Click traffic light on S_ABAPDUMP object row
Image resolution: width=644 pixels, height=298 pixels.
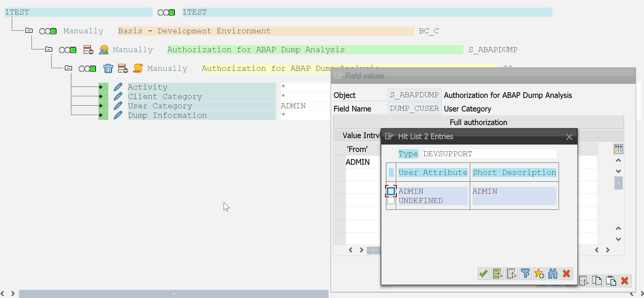(68, 50)
